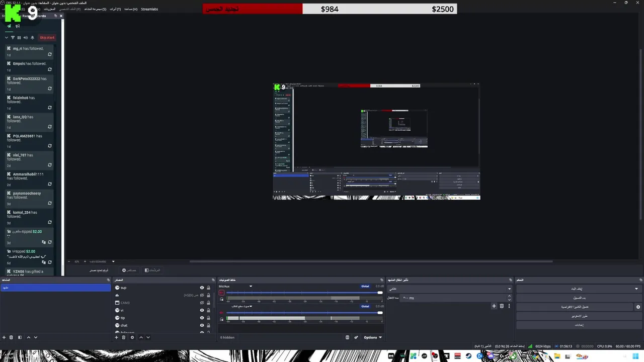Screen dimensions: 644x362
Task: Open the Scene Collection (S) menu
Action: 95,9
